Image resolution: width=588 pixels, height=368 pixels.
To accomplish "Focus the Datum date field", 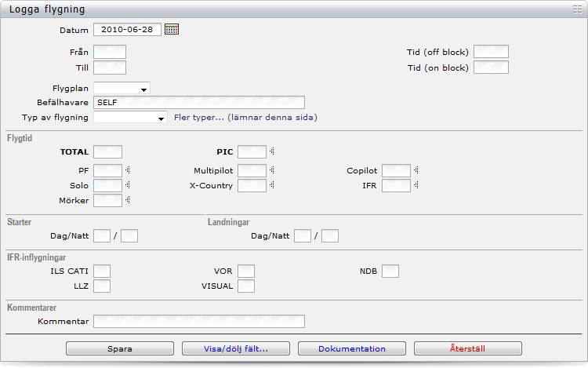I will point(127,29).
